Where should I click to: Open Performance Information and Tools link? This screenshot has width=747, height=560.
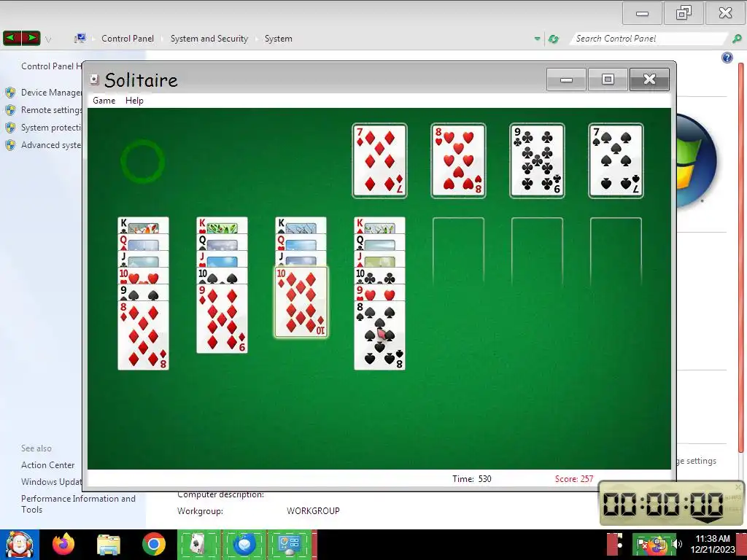coord(78,504)
